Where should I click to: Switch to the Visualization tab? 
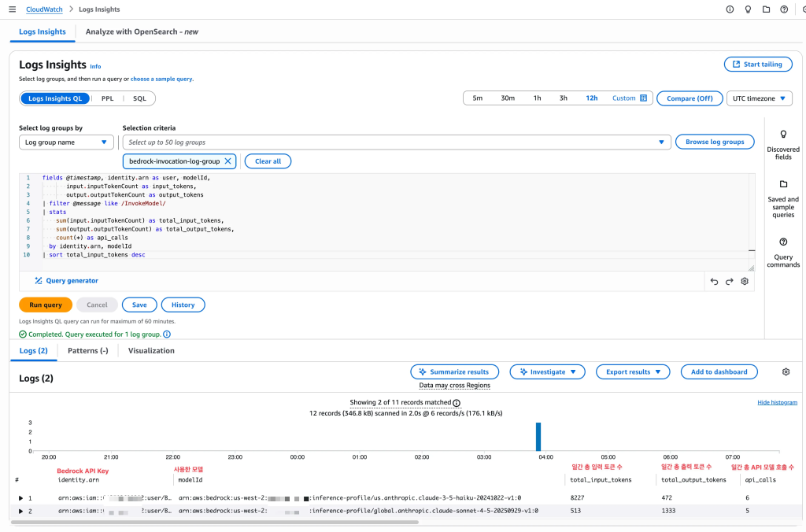click(151, 351)
